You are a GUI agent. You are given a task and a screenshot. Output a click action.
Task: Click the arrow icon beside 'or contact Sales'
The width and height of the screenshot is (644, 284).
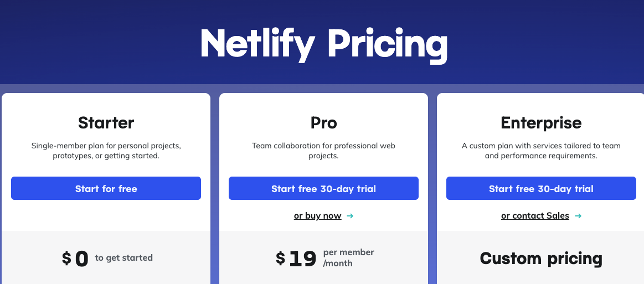(x=578, y=216)
